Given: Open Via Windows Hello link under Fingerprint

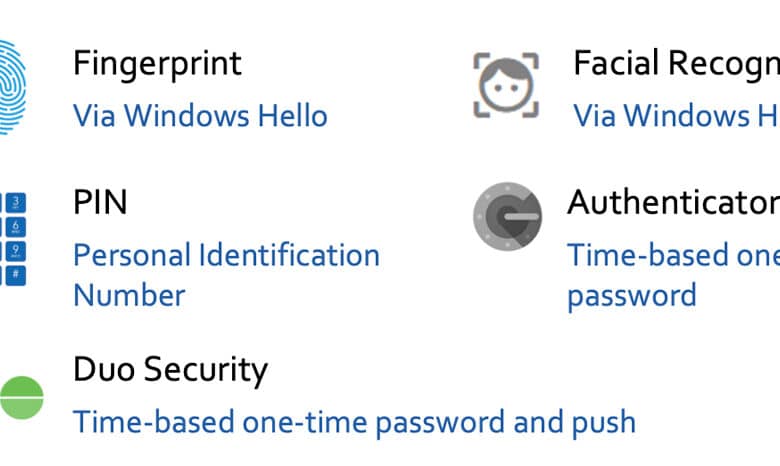Looking at the screenshot, I should (x=200, y=116).
